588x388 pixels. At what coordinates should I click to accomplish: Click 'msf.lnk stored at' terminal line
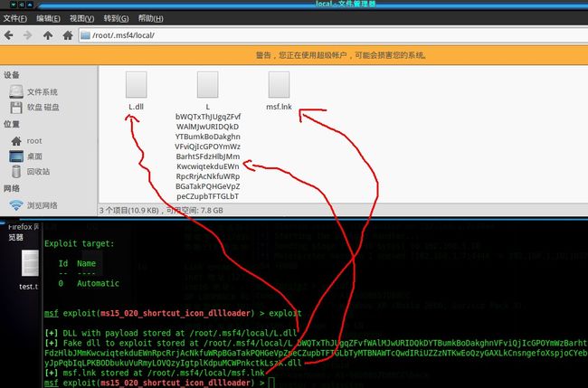(155, 374)
